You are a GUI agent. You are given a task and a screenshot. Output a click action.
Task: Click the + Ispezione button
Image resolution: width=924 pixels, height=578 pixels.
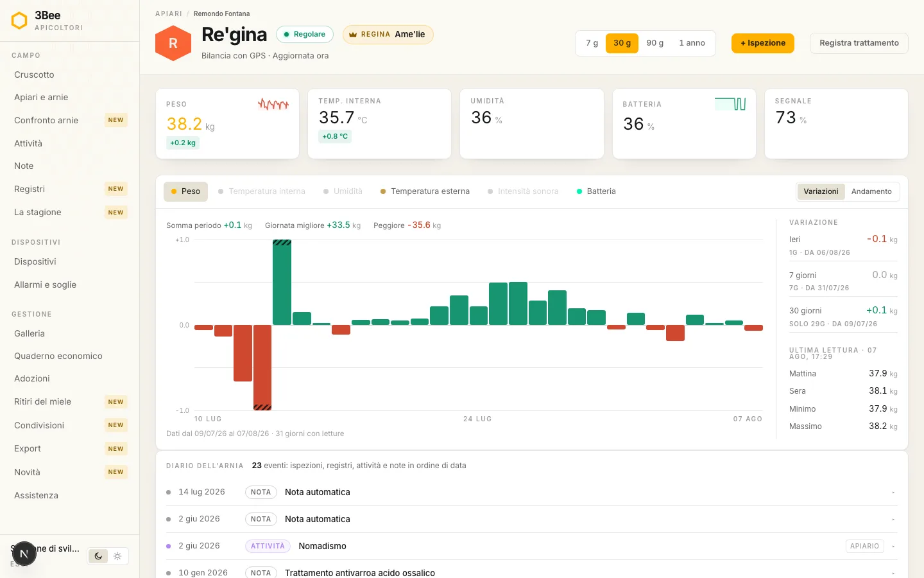[763, 43]
